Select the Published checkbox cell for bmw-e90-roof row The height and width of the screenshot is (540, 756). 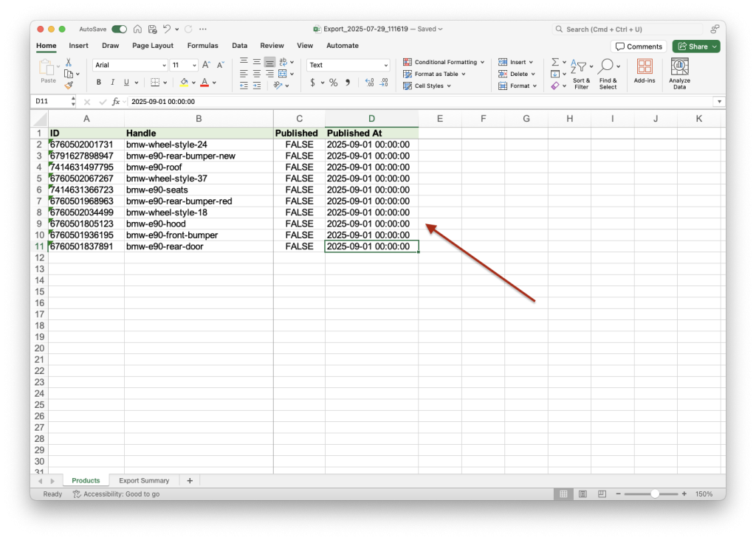pyautogui.click(x=299, y=167)
